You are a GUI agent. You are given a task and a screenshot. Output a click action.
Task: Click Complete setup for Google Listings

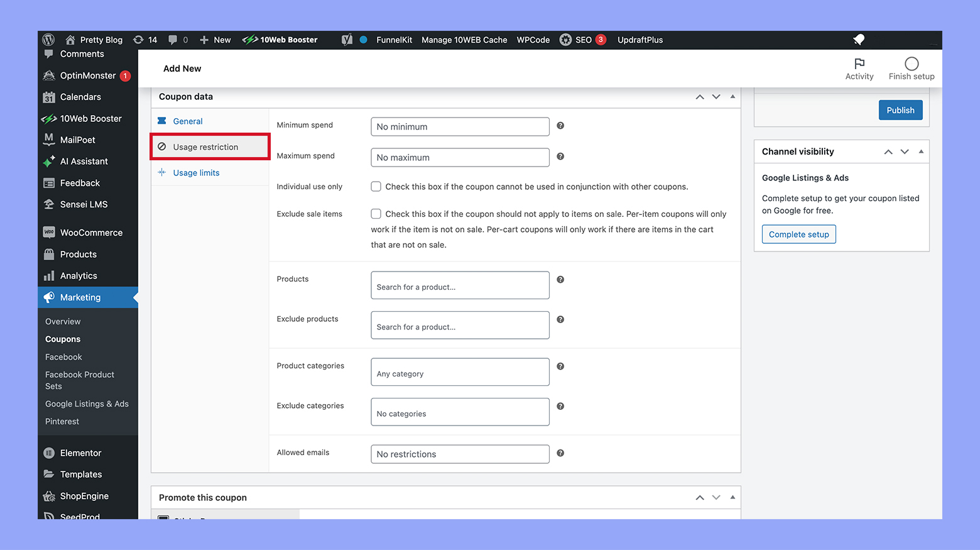(x=798, y=234)
